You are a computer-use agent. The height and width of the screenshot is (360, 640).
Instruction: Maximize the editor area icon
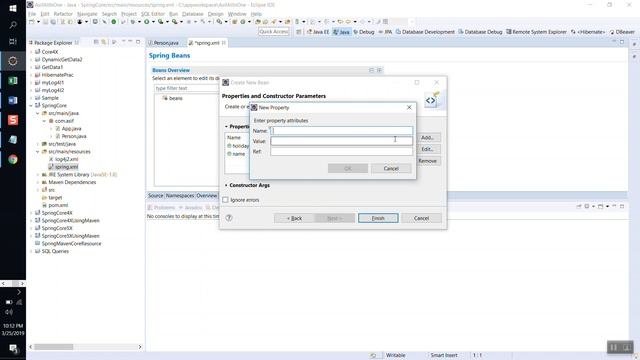622,42
